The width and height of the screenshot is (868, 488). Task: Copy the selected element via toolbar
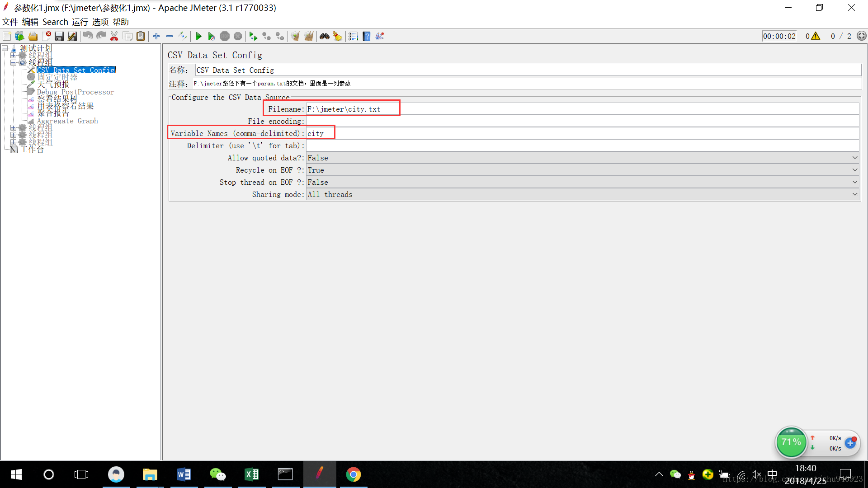[128, 36]
